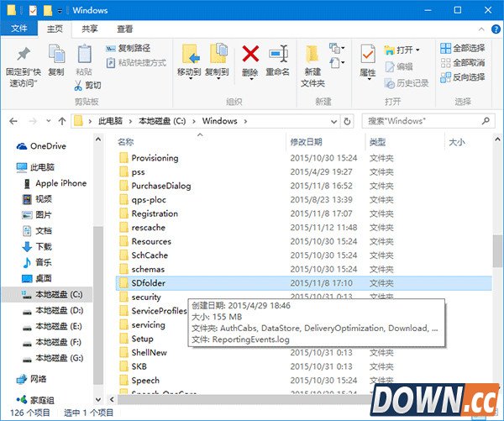Create a New folder (新建文件夹)

click(x=312, y=66)
